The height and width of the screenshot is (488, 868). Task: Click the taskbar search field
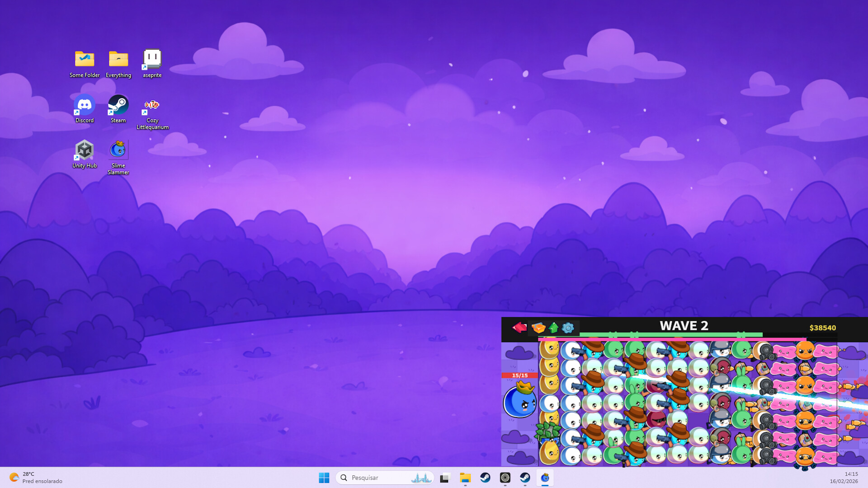coord(384,478)
